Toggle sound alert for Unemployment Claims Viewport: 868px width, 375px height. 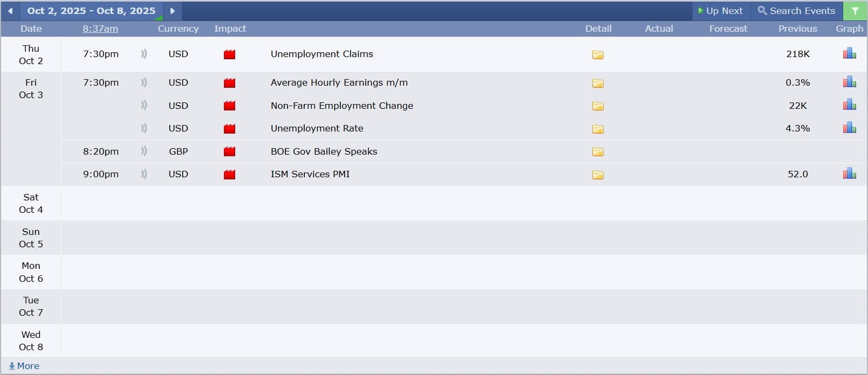point(143,54)
